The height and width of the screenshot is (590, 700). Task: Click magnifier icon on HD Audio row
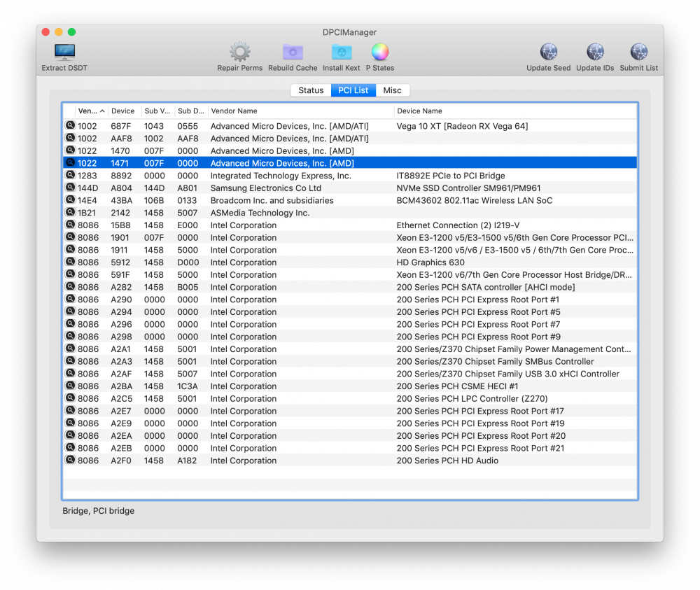point(70,460)
